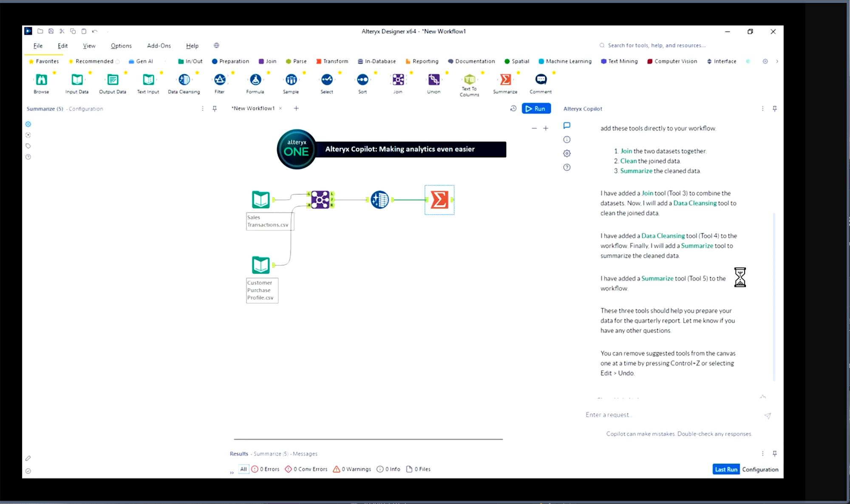The image size is (850, 504).
Task: Switch to the Reporting tool category
Action: [422, 61]
